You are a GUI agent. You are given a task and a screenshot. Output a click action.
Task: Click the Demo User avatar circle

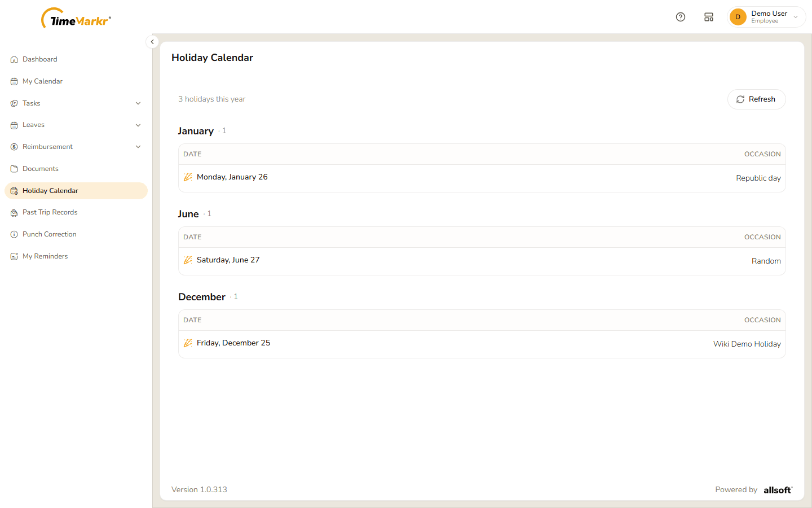tap(738, 17)
